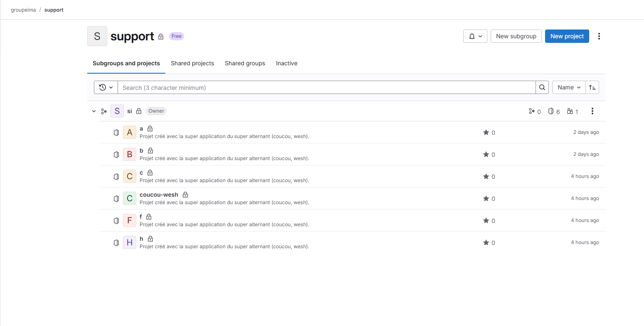The image size is (644, 326).
Task: Switch to the Inactive tab
Action: click(286, 63)
